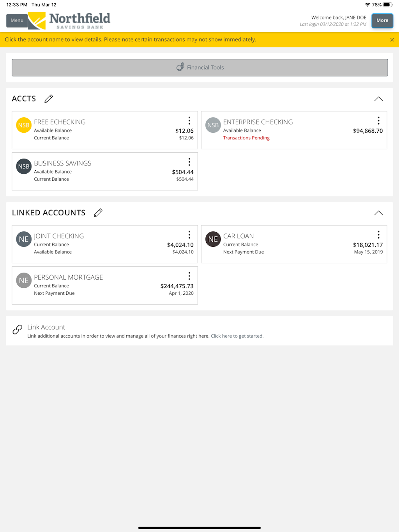
Task: Select the Enterprise Checking NSB avatar
Action: 213,125
